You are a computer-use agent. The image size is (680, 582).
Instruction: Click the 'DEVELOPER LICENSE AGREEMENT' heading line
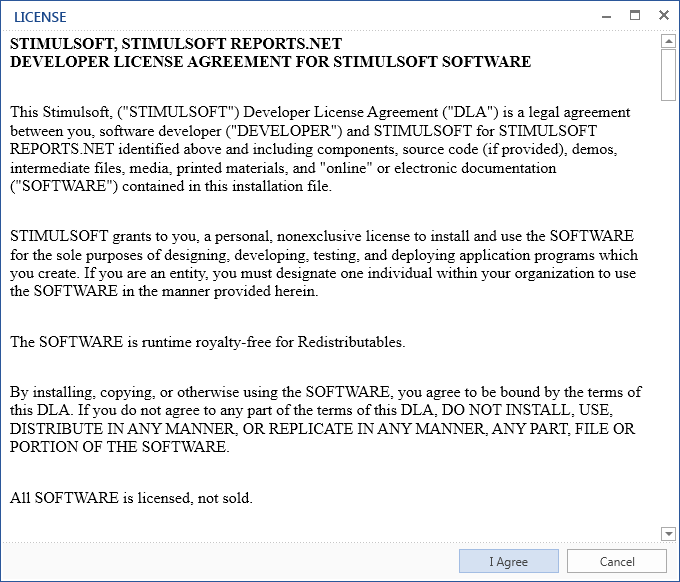tap(270, 62)
